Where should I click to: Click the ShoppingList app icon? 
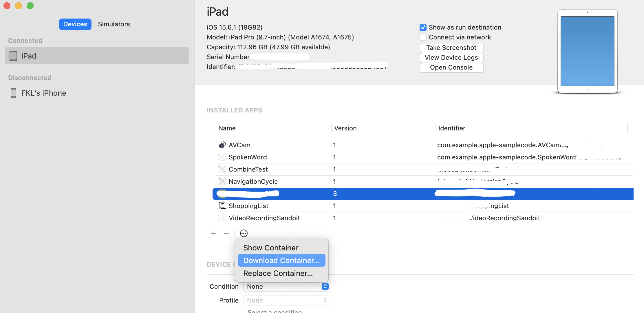coord(222,206)
